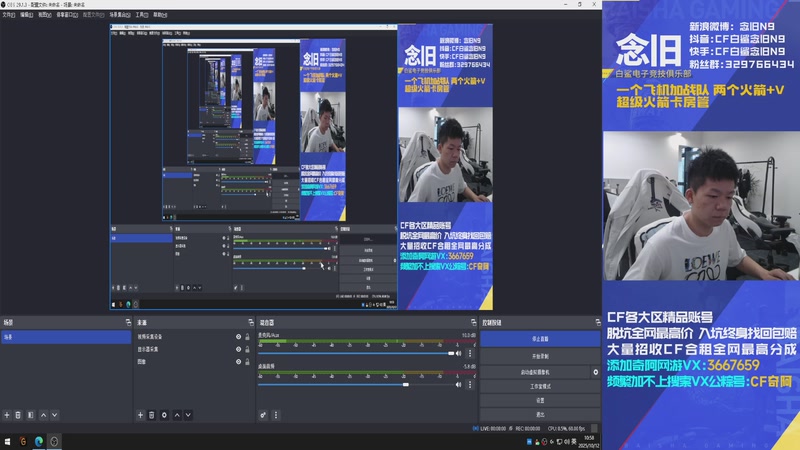This screenshot has width=800, height=450.
Task: Pop out the 场景 dock panel icon
Action: pos(128,322)
